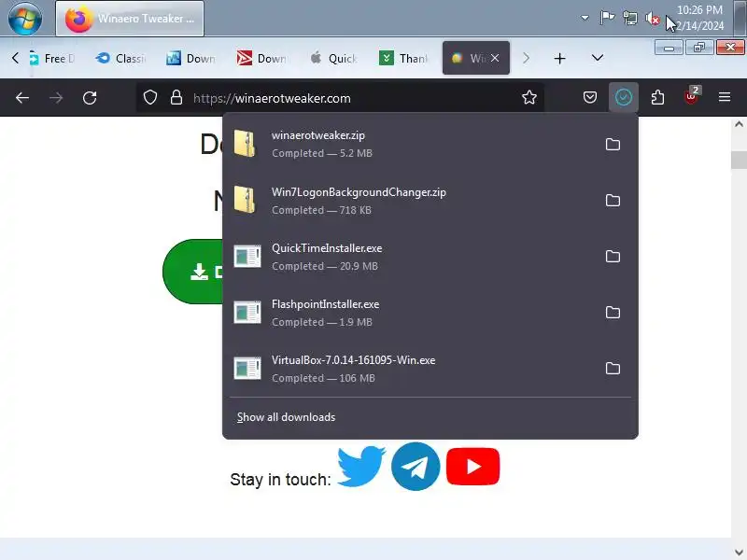747x560 pixels.
Task: Open Action Center flag icon
Action: pyautogui.click(x=607, y=18)
